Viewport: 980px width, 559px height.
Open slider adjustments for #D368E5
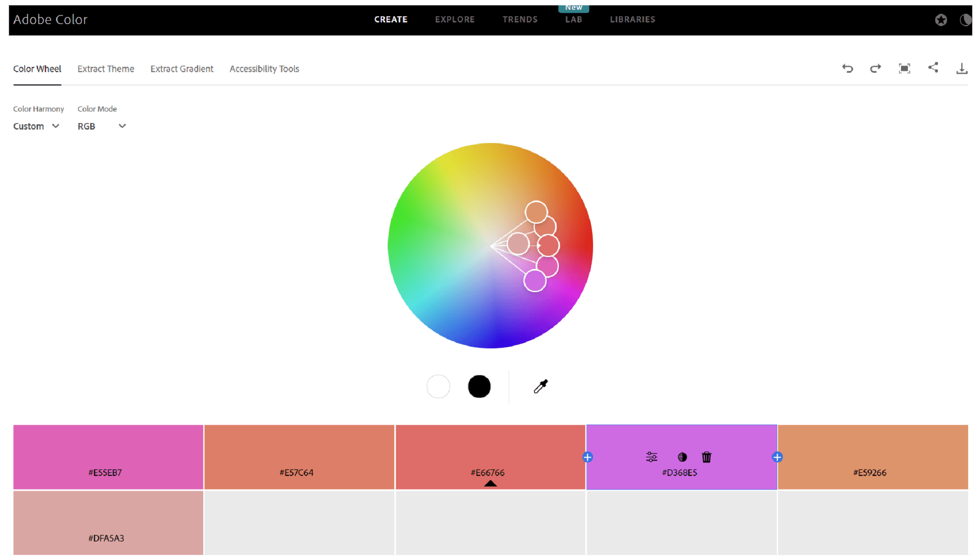[651, 457]
